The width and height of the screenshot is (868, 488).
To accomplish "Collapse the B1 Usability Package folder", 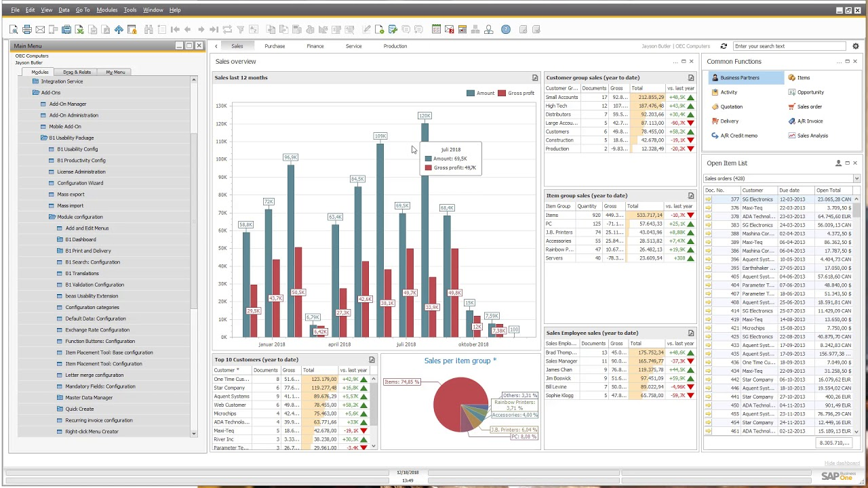I will [44, 138].
